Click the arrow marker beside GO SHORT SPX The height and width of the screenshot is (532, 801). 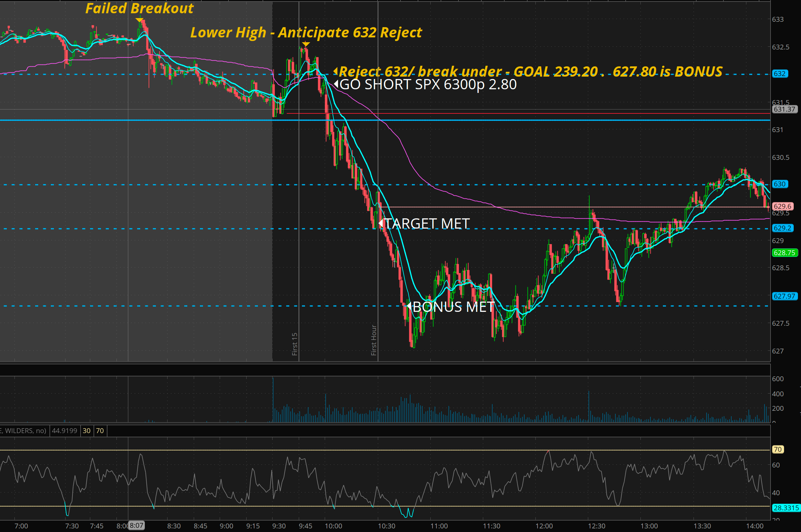[x=336, y=84]
